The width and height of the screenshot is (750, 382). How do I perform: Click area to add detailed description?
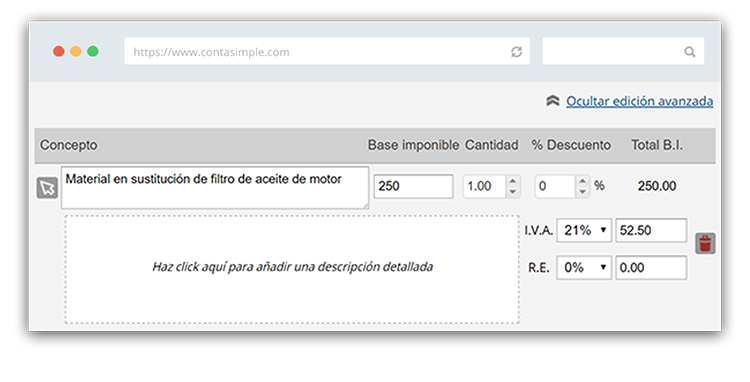(x=292, y=269)
